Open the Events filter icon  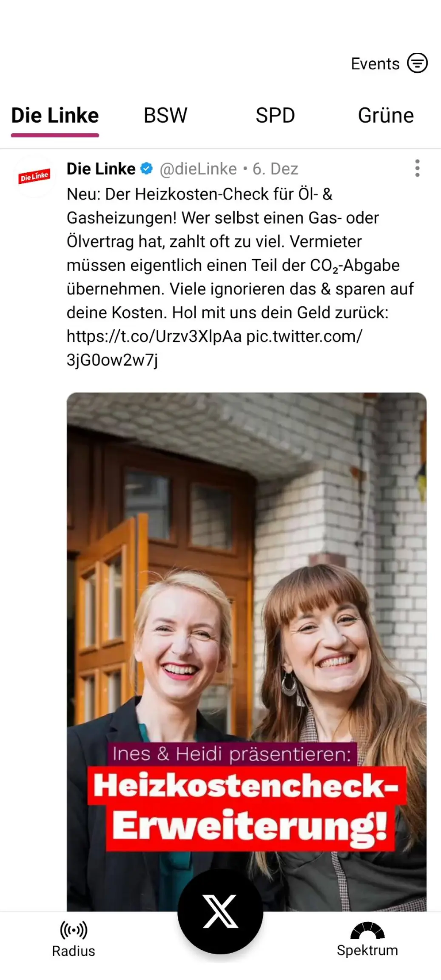(x=417, y=63)
